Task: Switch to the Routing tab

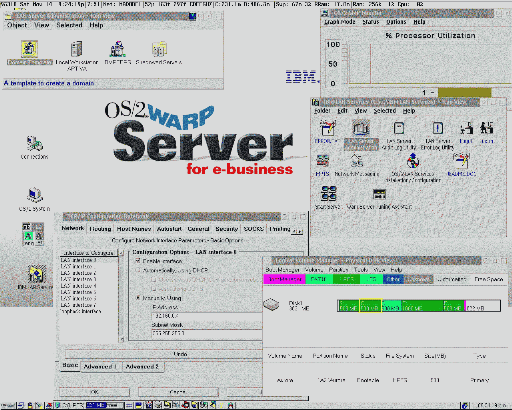Action: (x=100, y=229)
